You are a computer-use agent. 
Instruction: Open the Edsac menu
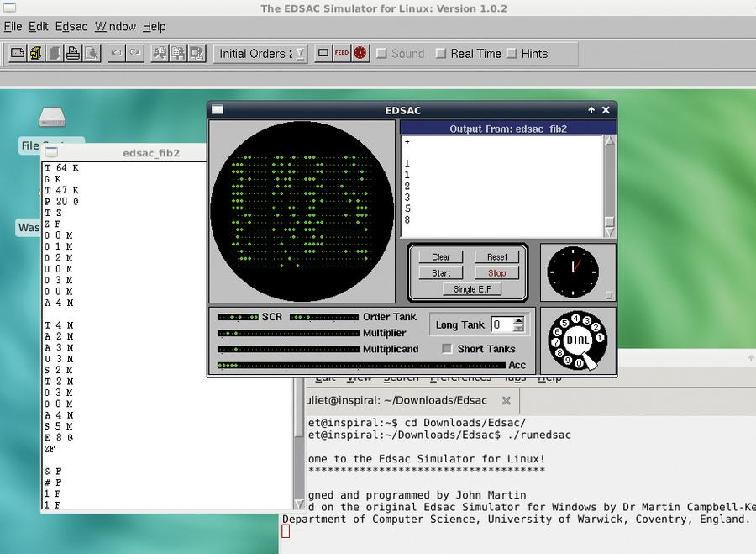coord(71,27)
